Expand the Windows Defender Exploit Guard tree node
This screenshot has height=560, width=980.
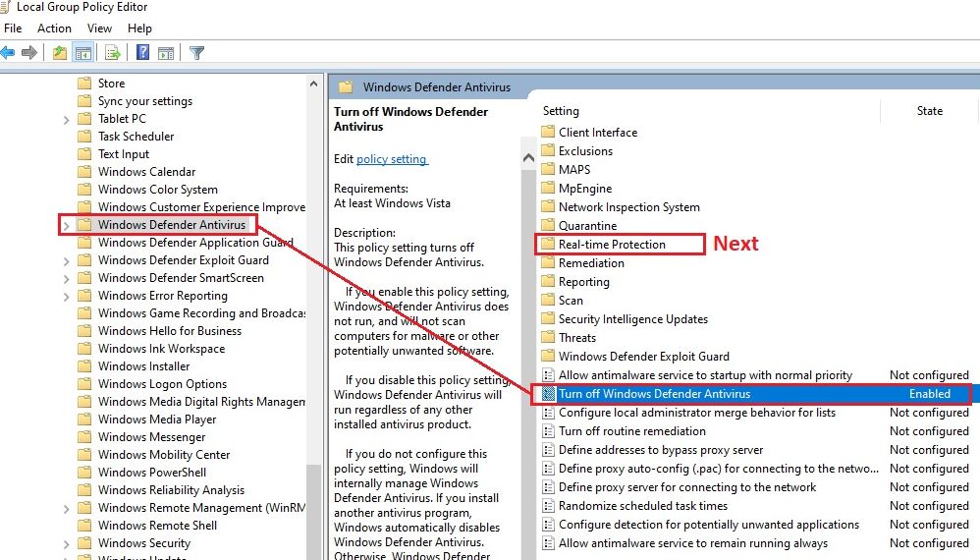66,260
